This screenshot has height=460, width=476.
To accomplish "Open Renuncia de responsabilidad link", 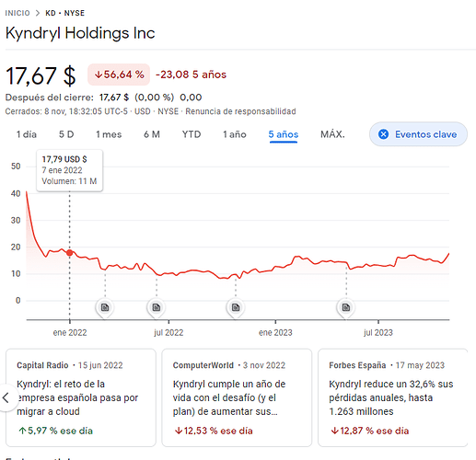I will [240, 111].
